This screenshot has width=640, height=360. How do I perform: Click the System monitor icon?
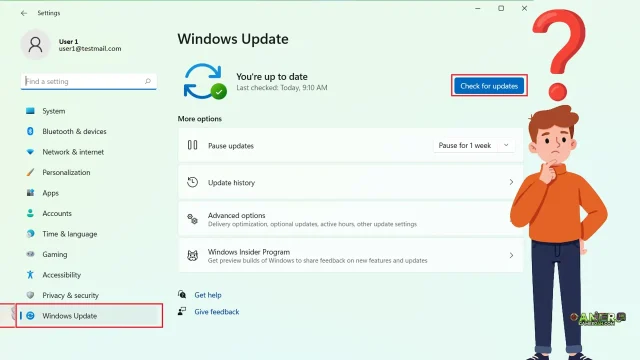pyautogui.click(x=30, y=111)
